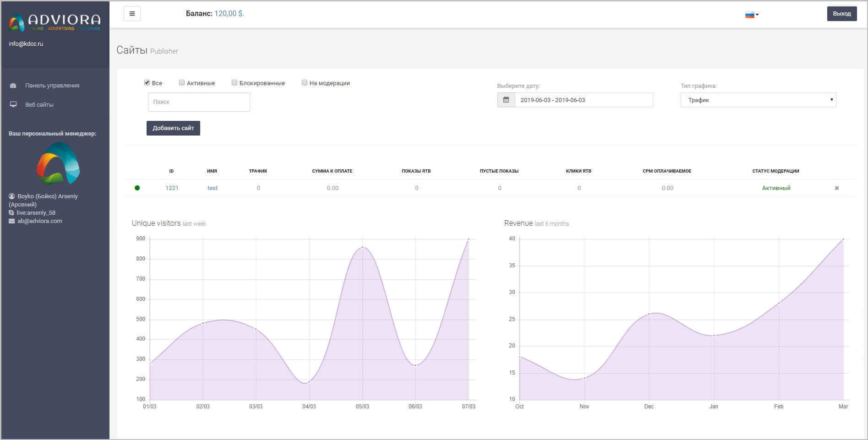Open the date range picker field
The width and height of the screenshot is (868, 440).
coord(584,100)
